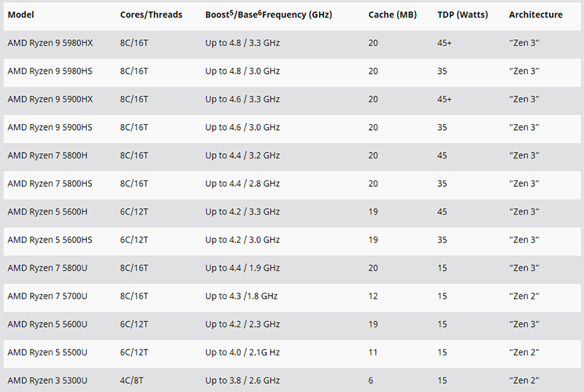The height and width of the screenshot is (392, 584).
Task: Click the Cores/Threads column header
Action: [x=151, y=15]
